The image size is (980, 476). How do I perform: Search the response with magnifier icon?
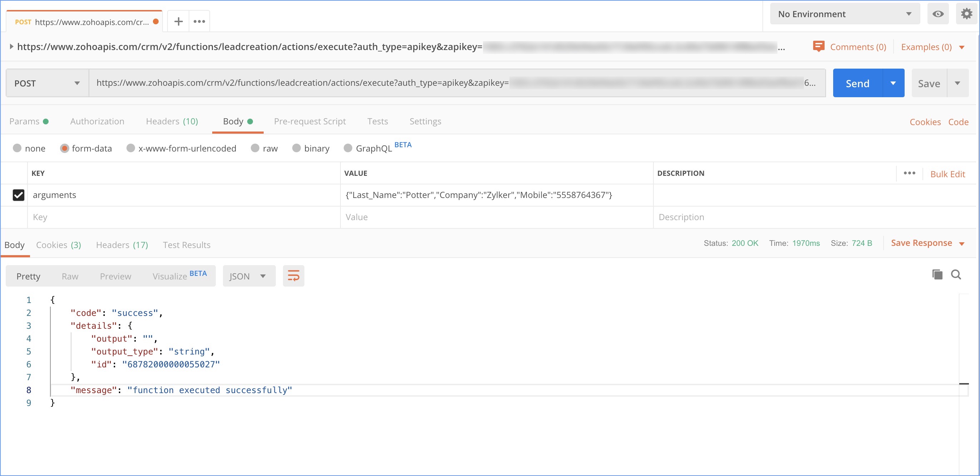click(956, 274)
